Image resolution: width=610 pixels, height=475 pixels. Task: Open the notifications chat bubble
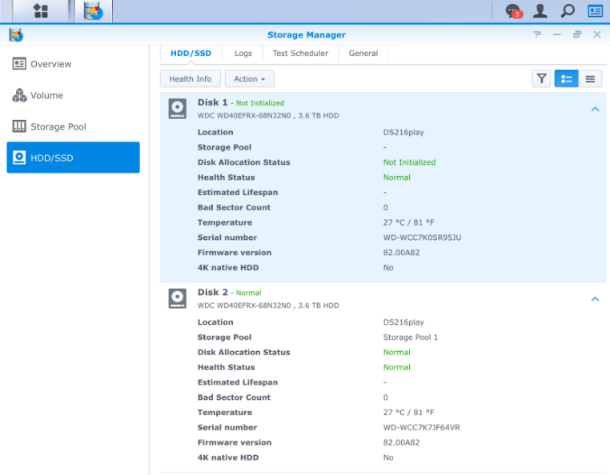pos(514,11)
